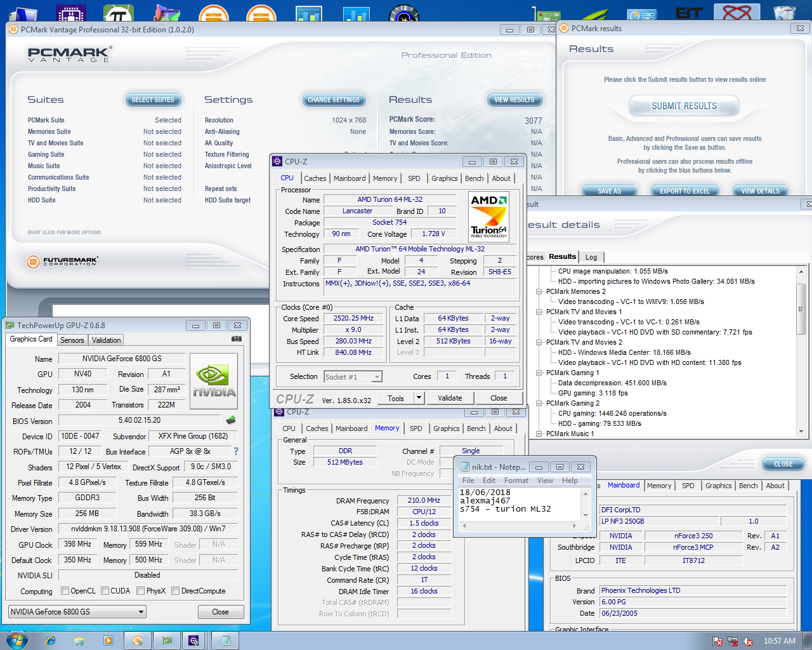Click Bus Interface question mark in GPU-Z
Viewport: 812px width, 650px height.
click(236, 451)
